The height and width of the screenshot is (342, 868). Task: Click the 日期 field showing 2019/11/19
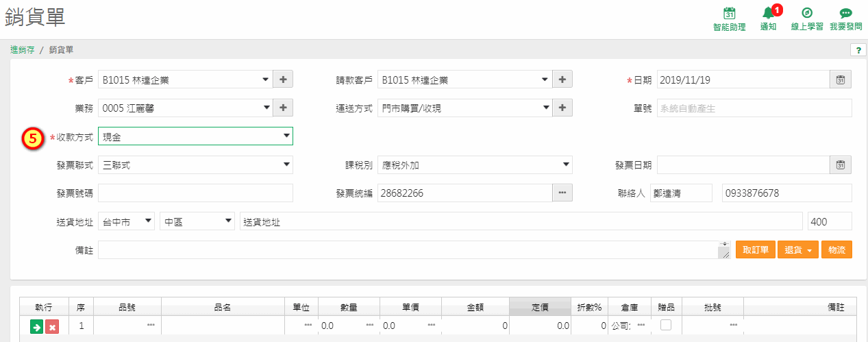(x=743, y=80)
